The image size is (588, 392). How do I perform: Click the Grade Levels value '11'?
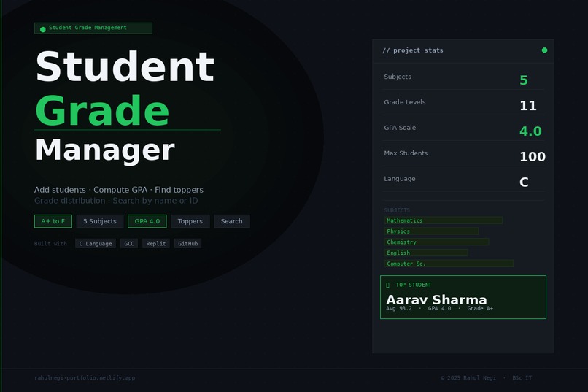(528, 105)
